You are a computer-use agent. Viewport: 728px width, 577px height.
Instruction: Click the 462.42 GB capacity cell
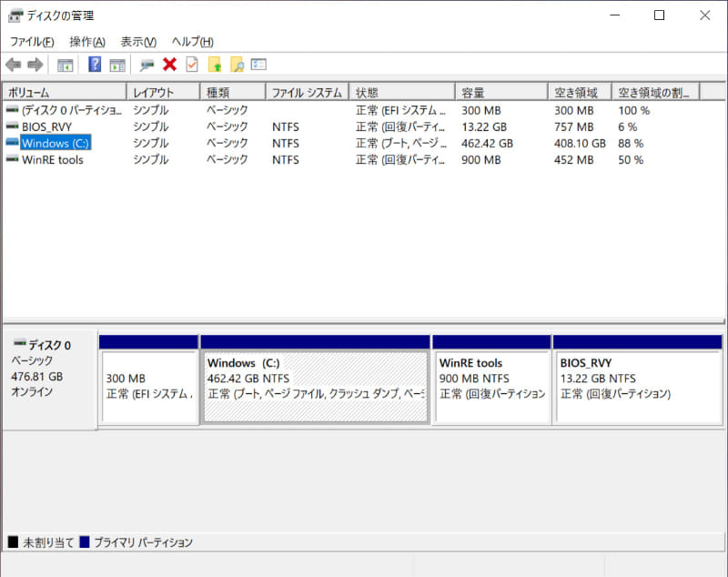click(487, 144)
